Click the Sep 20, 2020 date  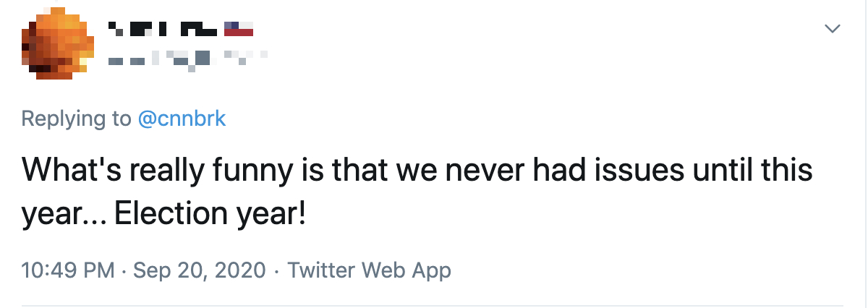pos(200,270)
